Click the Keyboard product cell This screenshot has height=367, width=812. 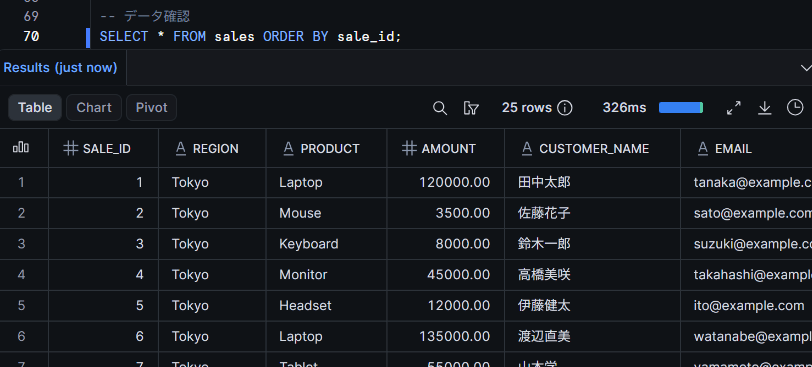click(x=326, y=244)
